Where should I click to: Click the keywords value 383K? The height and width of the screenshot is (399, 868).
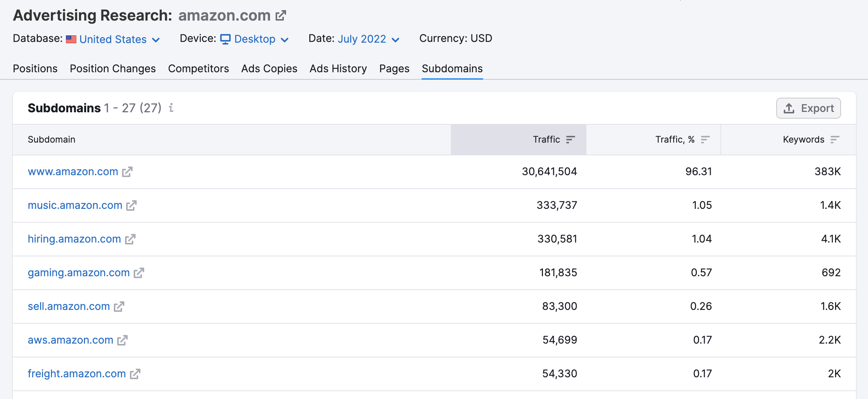pos(828,171)
